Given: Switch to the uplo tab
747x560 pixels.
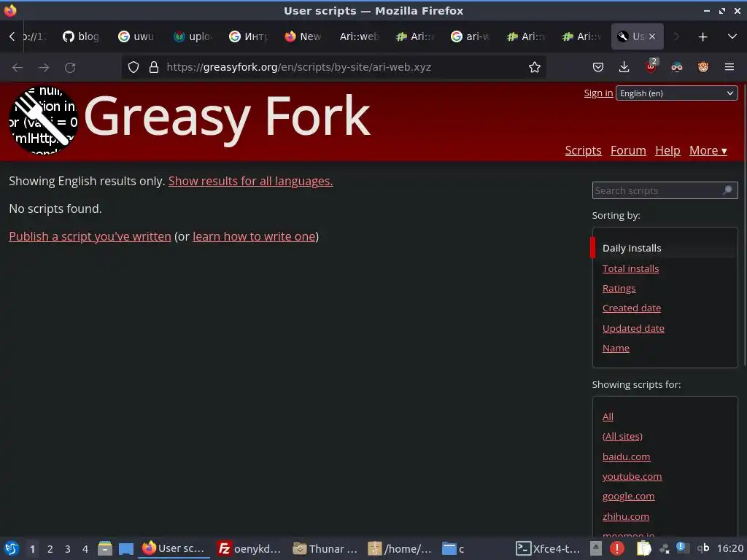Looking at the screenshot, I should pyautogui.click(x=193, y=36).
